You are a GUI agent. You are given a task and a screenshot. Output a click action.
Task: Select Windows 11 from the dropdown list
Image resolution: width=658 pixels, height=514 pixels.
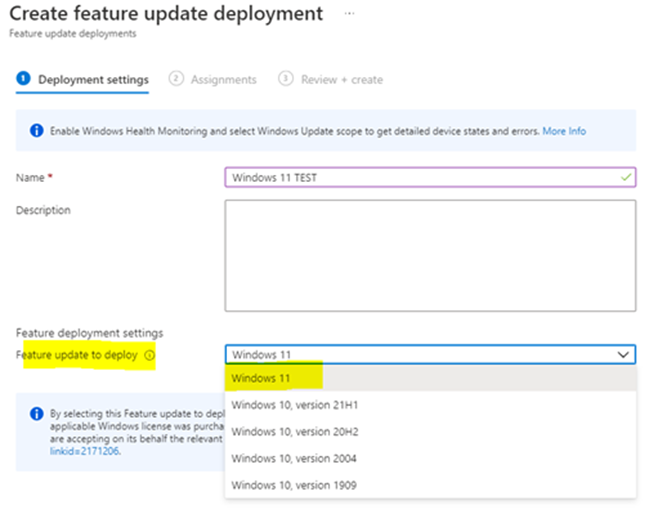(431, 378)
